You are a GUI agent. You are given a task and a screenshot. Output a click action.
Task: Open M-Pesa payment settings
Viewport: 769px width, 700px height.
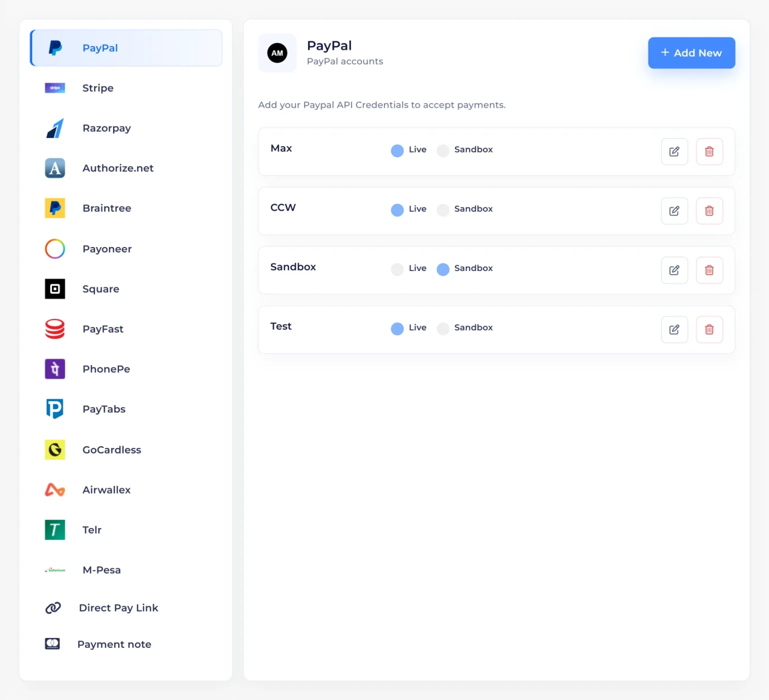tap(126, 570)
